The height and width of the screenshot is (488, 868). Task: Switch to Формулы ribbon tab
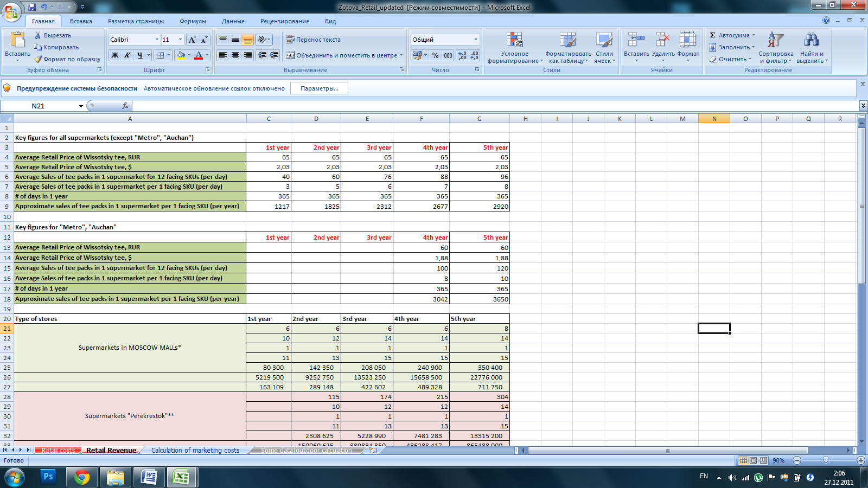point(193,21)
